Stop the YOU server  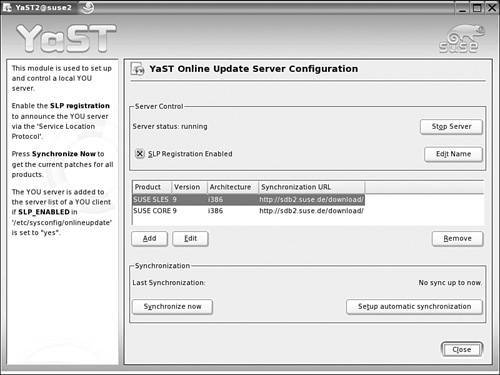pos(451,127)
